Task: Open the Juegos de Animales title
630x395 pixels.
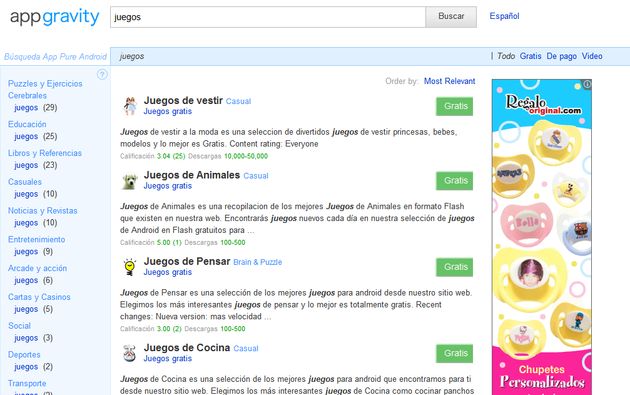Action: pos(192,175)
